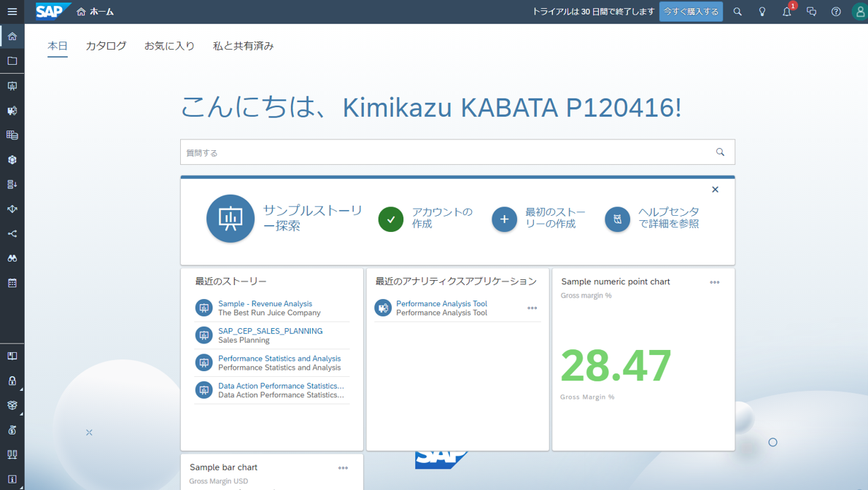The image size is (868, 490).
Task: Open the Files folder icon in the sidebar
Action: click(12, 61)
